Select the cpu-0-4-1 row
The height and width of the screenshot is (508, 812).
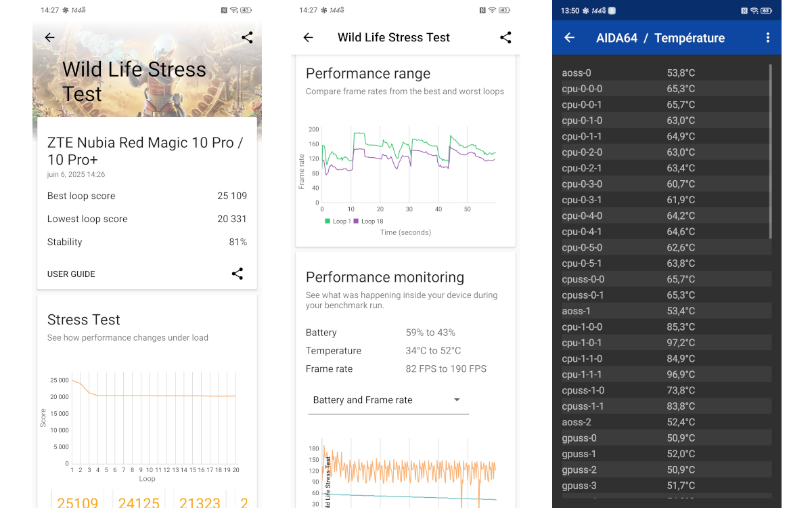click(x=665, y=232)
